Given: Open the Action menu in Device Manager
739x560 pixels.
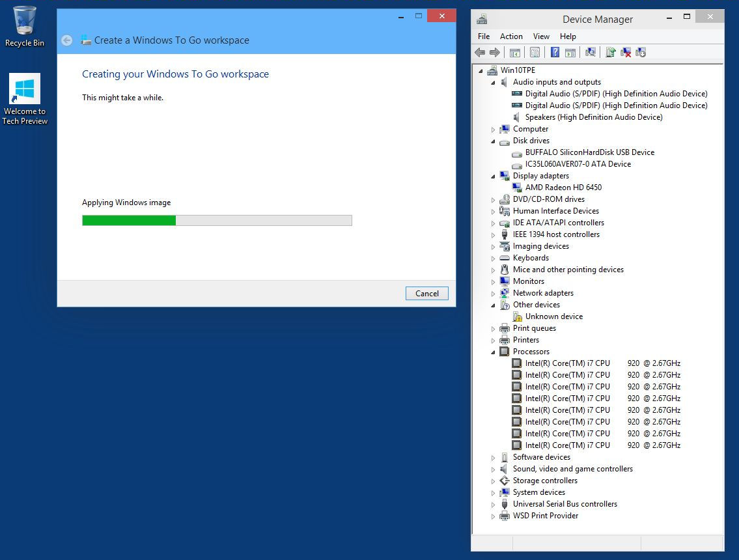Looking at the screenshot, I should [511, 36].
